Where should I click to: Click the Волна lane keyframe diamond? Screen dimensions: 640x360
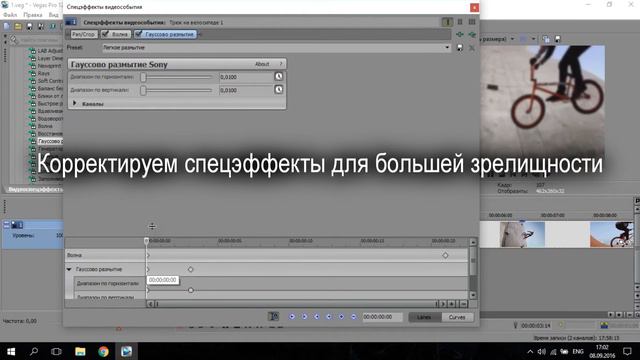coord(445,256)
